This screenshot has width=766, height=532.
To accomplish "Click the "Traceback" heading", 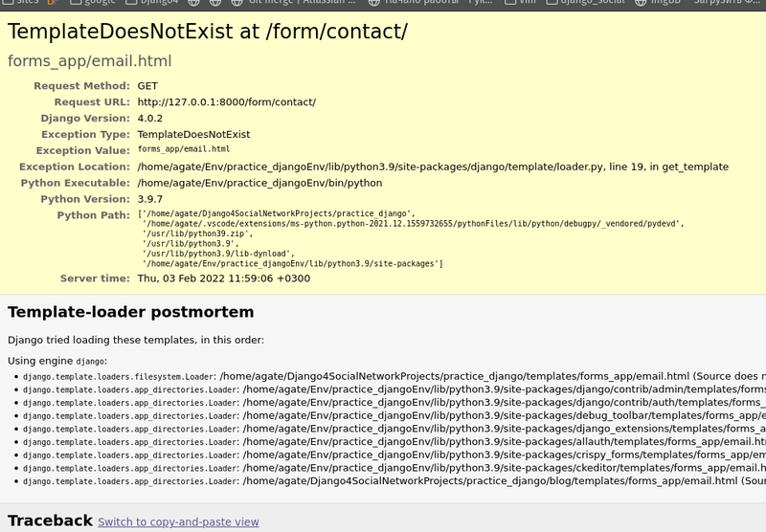I will click(x=50, y=521).
